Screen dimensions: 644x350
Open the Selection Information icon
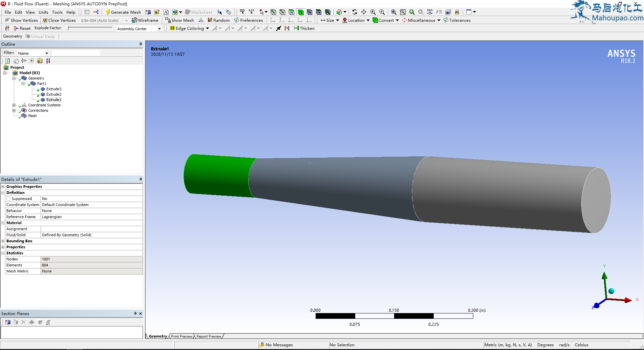[x=220, y=12]
